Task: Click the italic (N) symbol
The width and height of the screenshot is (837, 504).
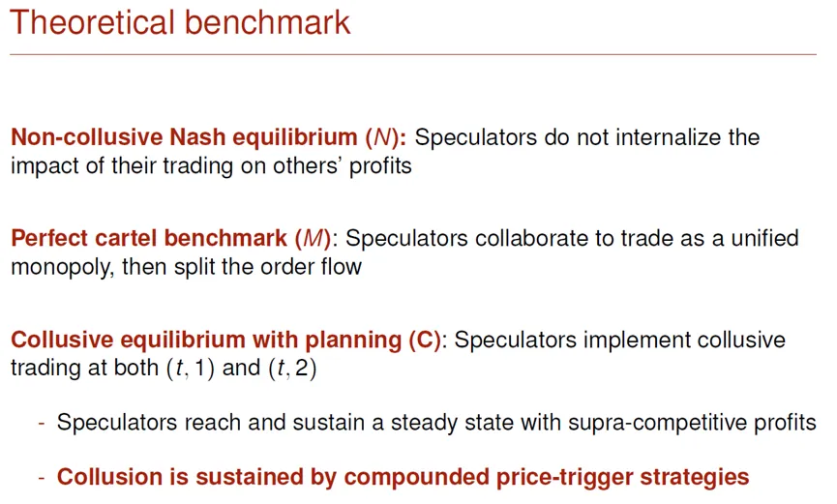Action: tap(382, 137)
